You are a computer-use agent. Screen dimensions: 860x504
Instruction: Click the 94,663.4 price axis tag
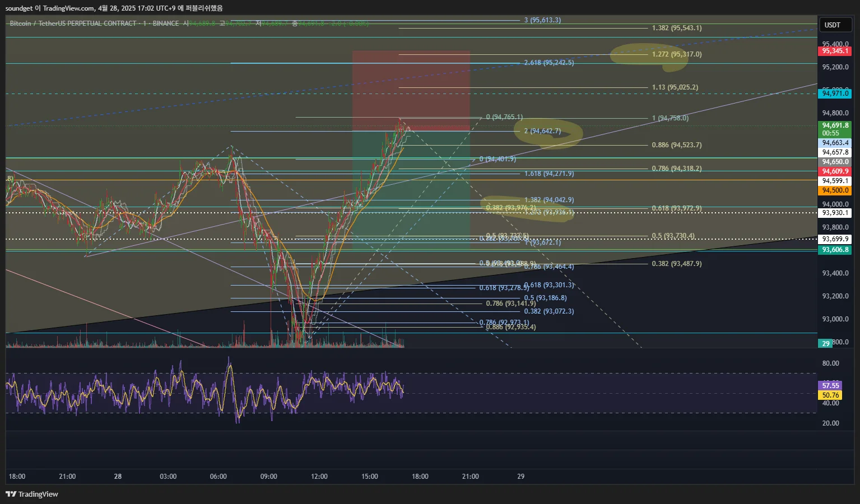[x=835, y=143]
